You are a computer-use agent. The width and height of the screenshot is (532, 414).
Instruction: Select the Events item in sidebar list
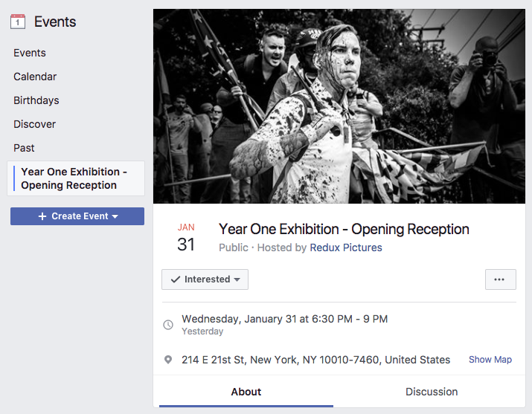[30, 53]
